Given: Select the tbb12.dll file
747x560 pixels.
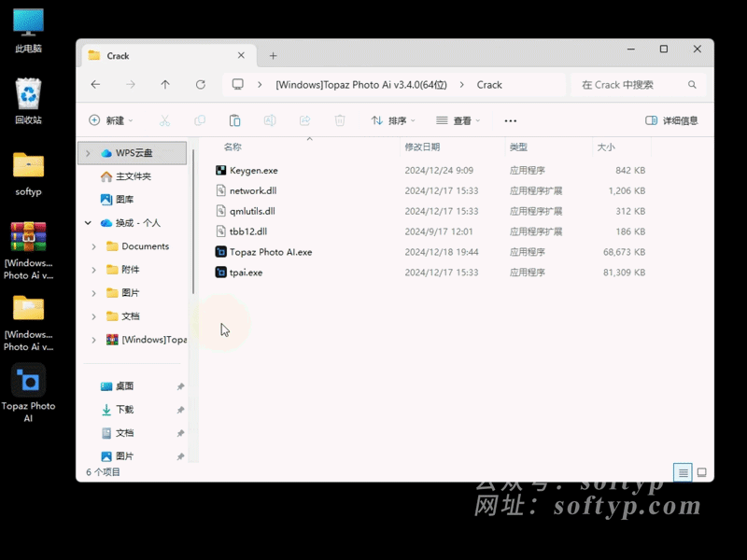Looking at the screenshot, I should click(248, 231).
